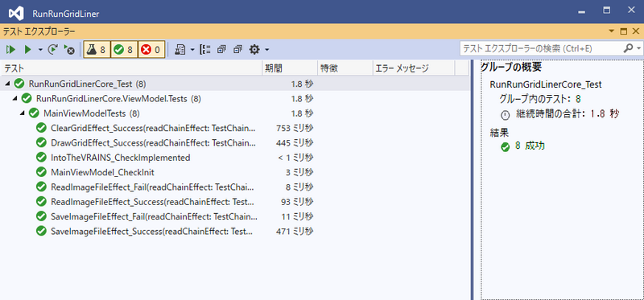This screenshot has width=644, height=300.
Task: Click passed icon of SaveImageFileEffect_Success
Action: 41,231
